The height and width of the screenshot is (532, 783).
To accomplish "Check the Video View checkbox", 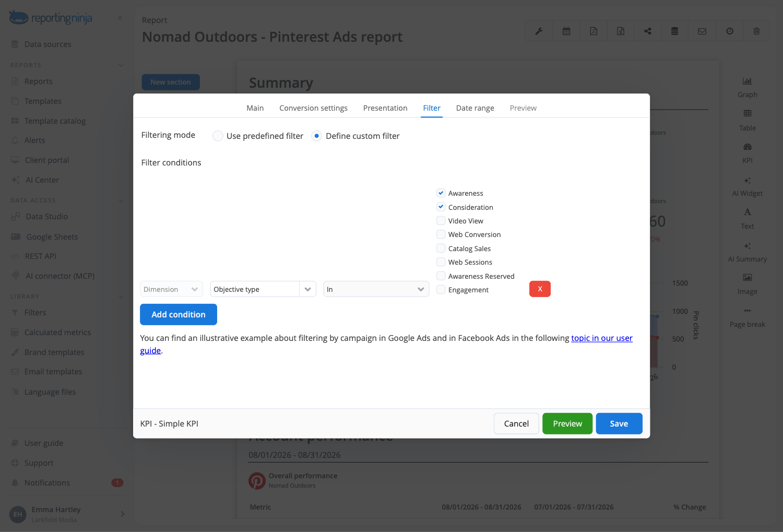I will point(441,221).
